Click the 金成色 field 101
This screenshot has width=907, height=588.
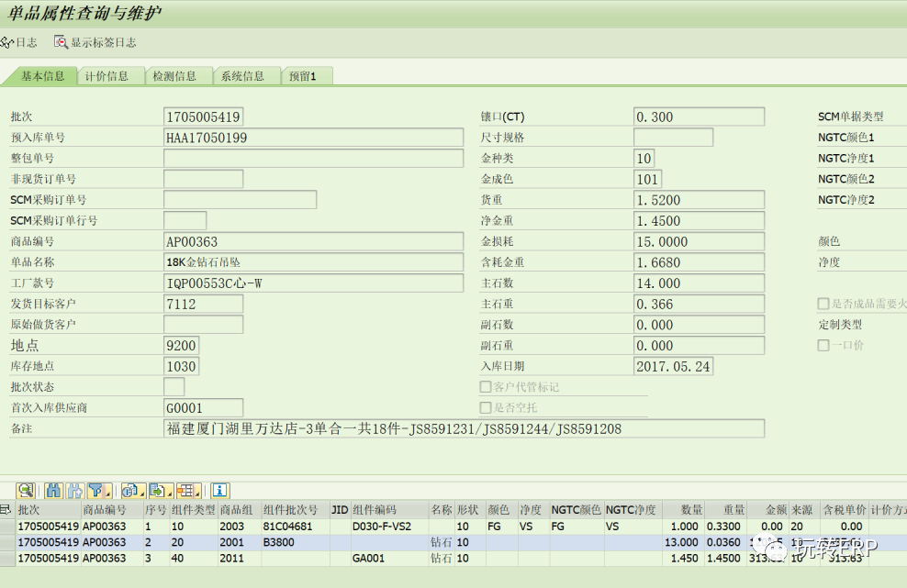647,179
